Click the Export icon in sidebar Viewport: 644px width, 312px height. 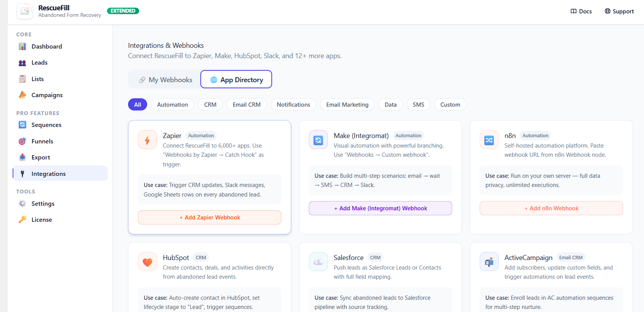click(x=23, y=157)
